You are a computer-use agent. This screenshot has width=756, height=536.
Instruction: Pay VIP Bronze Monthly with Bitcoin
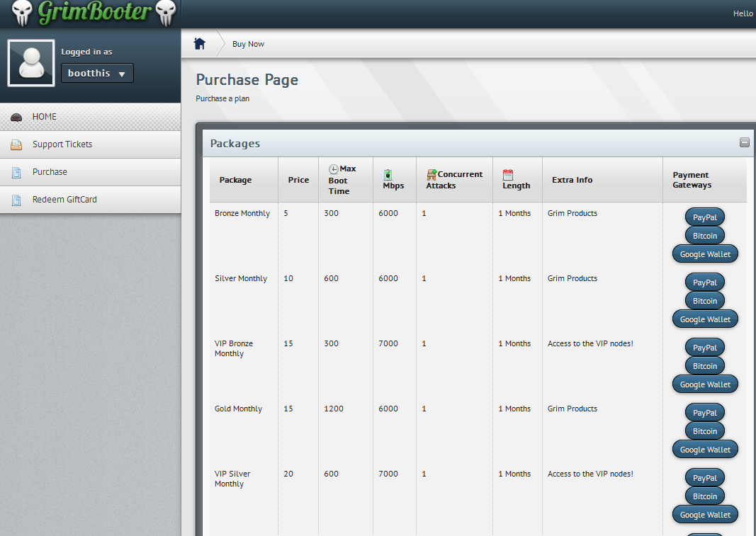click(x=705, y=366)
